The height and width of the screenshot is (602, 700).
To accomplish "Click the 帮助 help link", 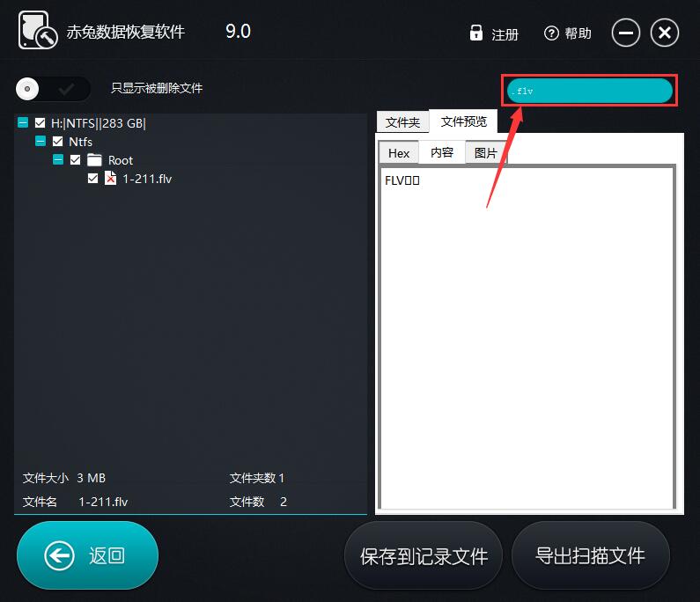I will click(x=578, y=33).
